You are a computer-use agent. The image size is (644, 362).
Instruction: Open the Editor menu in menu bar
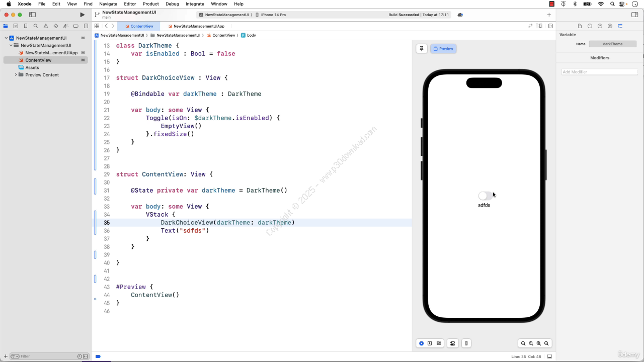[x=130, y=4]
